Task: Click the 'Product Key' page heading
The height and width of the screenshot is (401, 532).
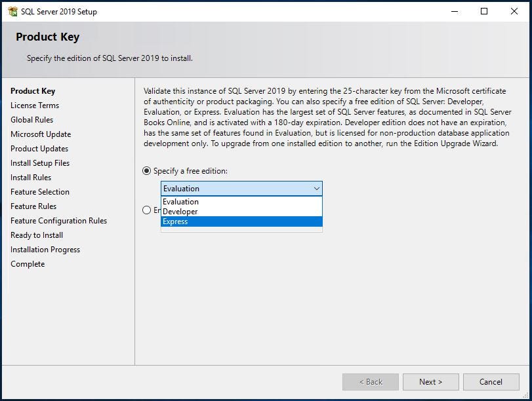Action: click(x=47, y=37)
